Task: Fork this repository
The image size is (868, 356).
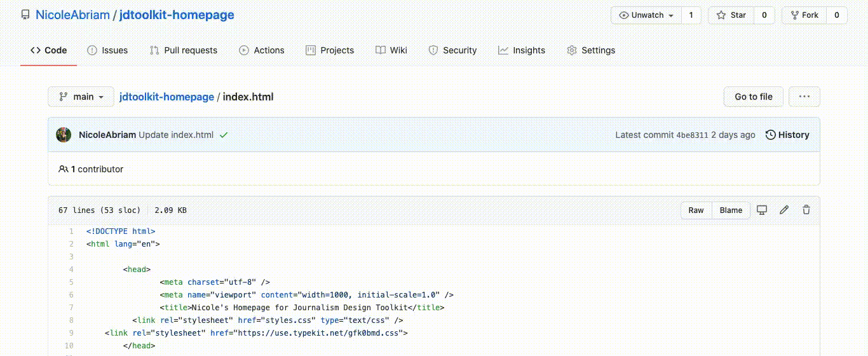Action: 804,15
